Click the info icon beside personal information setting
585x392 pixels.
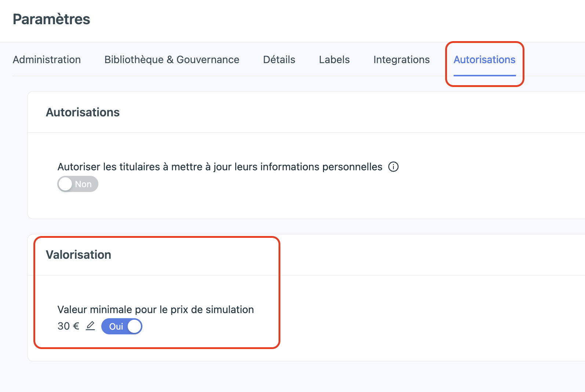click(x=393, y=167)
